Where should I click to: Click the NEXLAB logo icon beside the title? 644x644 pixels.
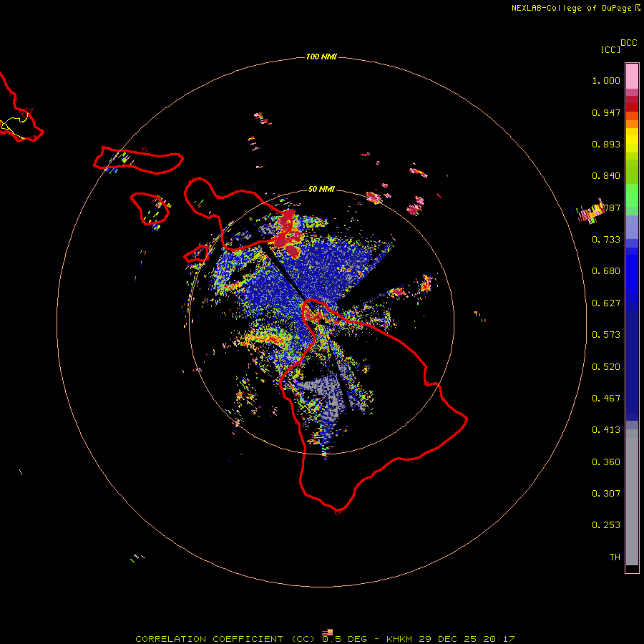click(x=637, y=7)
